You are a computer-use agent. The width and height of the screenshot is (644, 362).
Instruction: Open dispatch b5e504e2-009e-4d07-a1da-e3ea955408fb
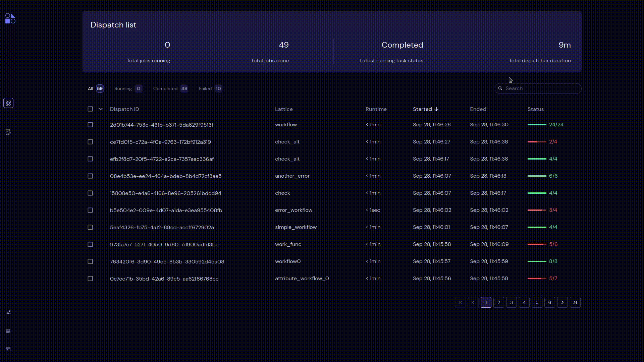point(166,210)
